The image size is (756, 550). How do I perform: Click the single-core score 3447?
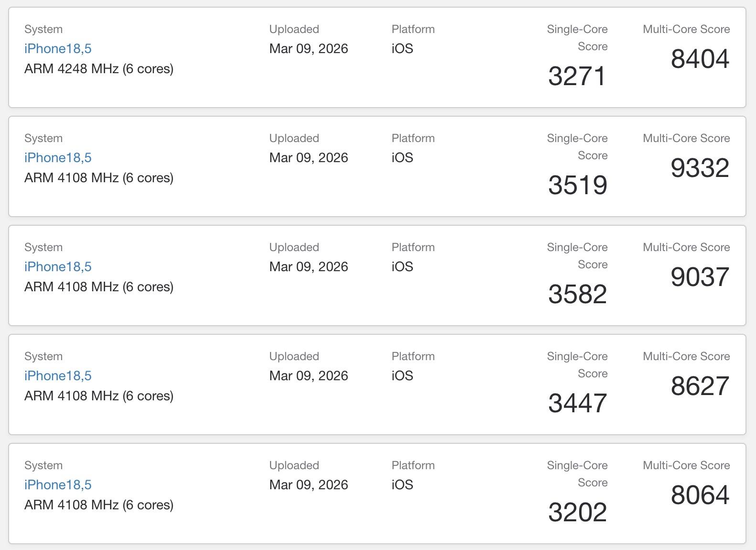577,404
